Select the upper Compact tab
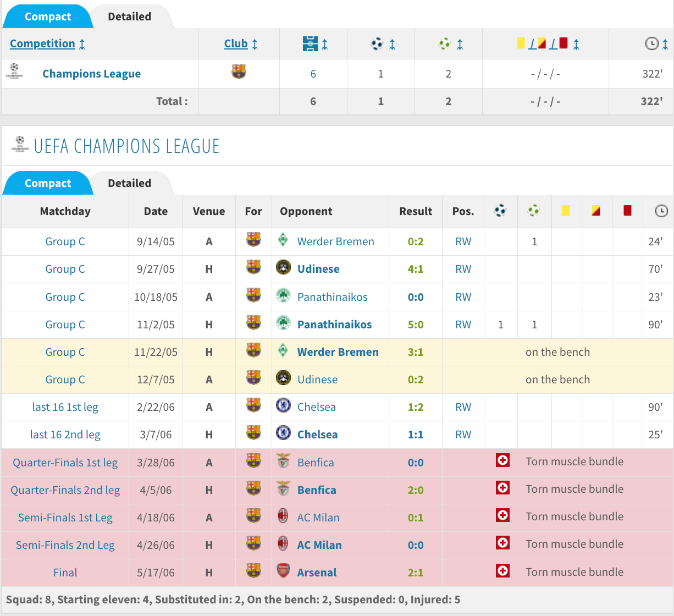The width and height of the screenshot is (674, 616). [48, 16]
